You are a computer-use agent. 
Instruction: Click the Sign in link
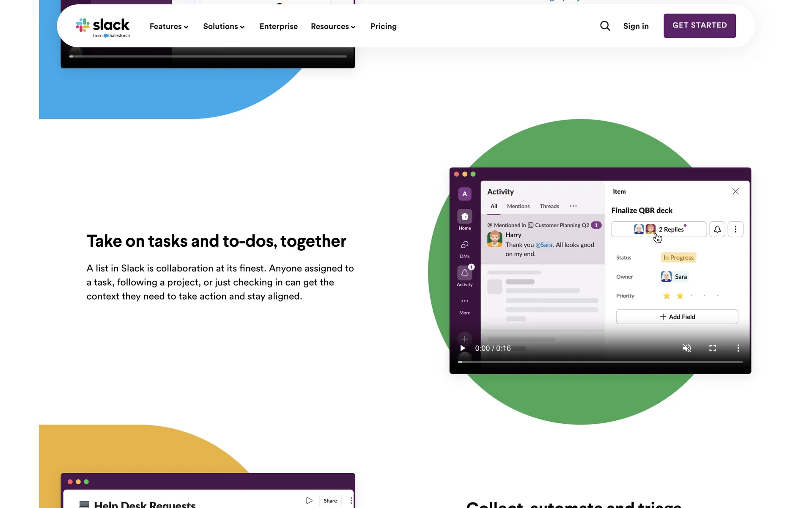636,26
